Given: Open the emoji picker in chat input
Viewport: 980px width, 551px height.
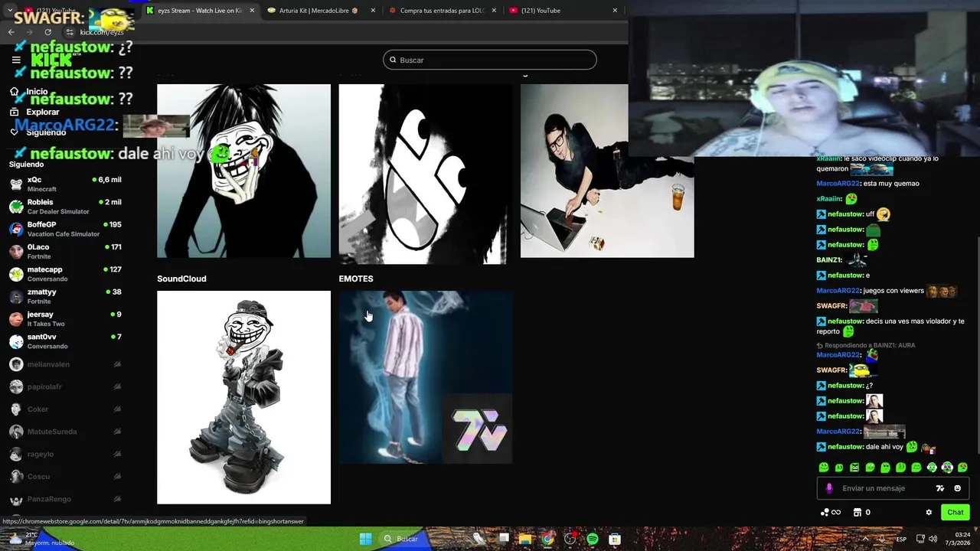Looking at the screenshot, I should click(957, 488).
